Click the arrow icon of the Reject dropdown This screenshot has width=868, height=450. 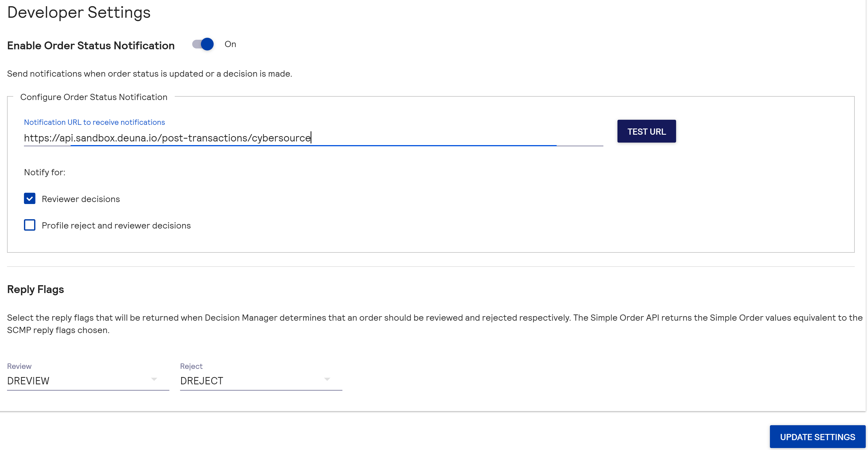click(x=327, y=379)
